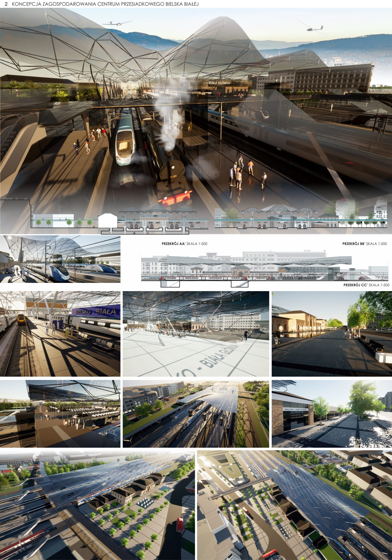Click the 'PRZEKRÓJ AA' SKALA 1:500' label

pyautogui.click(x=184, y=244)
